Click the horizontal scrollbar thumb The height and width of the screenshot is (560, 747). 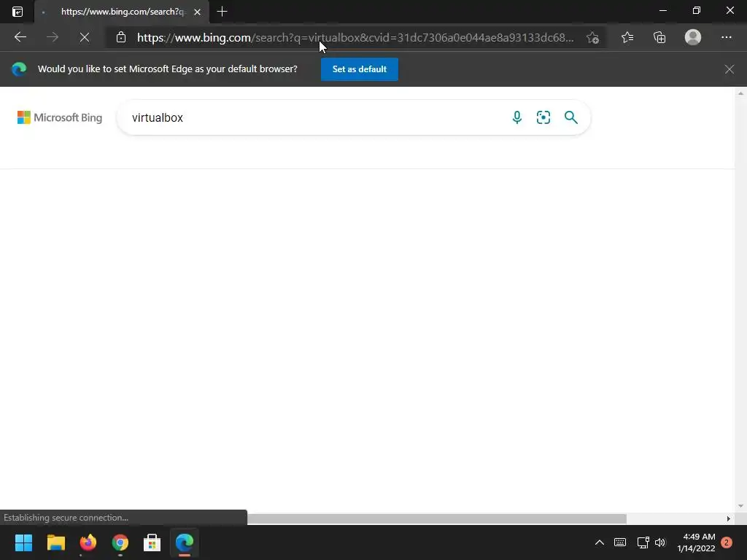[x=436, y=518]
